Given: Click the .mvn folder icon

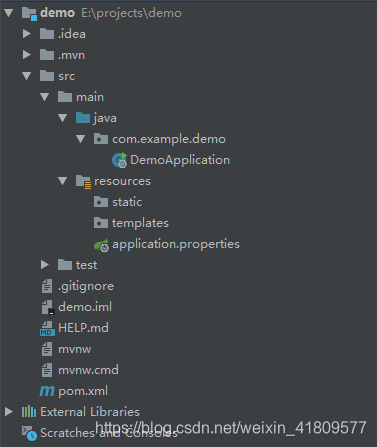Looking at the screenshot, I should (x=47, y=55).
